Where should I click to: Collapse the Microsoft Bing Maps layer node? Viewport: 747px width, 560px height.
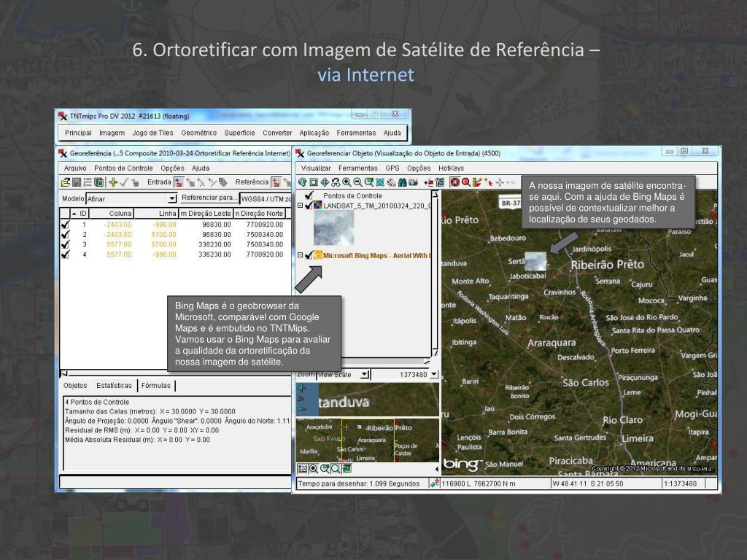(x=300, y=255)
